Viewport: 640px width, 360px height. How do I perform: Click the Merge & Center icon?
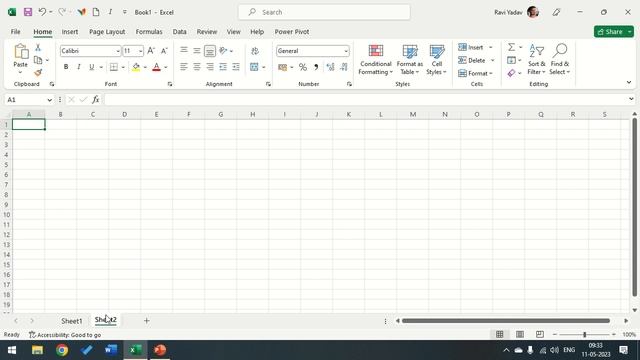click(x=254, y=67)
